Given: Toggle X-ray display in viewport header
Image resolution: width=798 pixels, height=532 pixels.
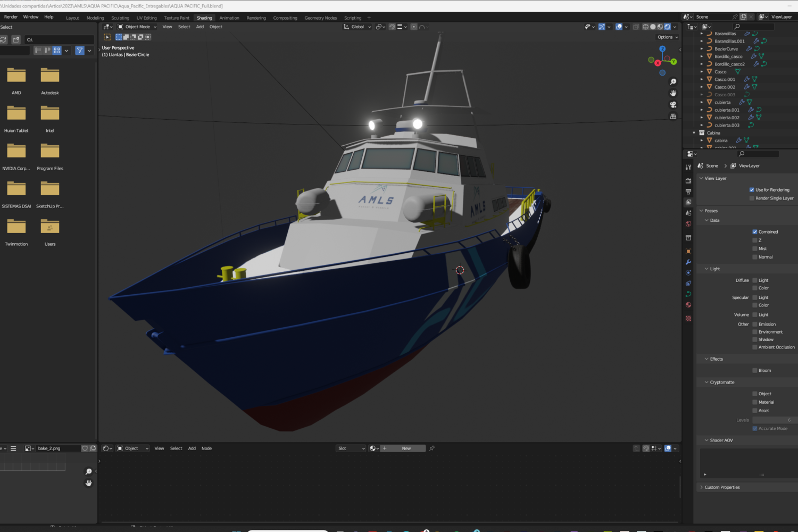Looking at the screenshot, I should (636, 27).
